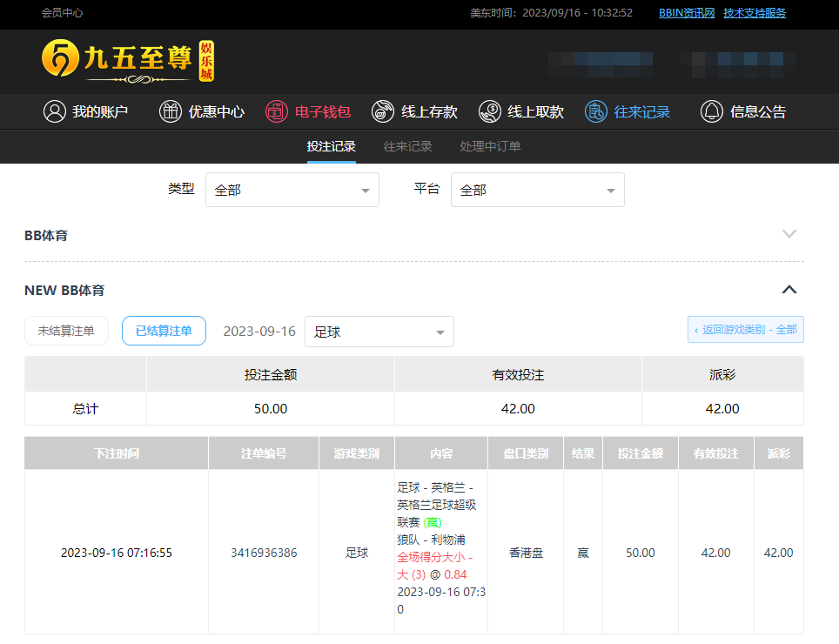This screenshot has height=644, width=839.
Task: Click the 线上存款 deposit icon
Action: (x=383, y=111)
